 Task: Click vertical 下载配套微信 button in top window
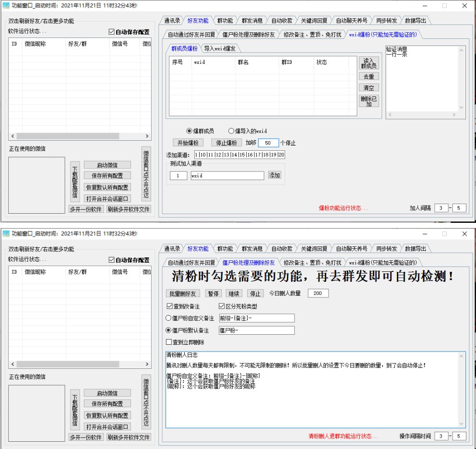click(x=75, y=182)
